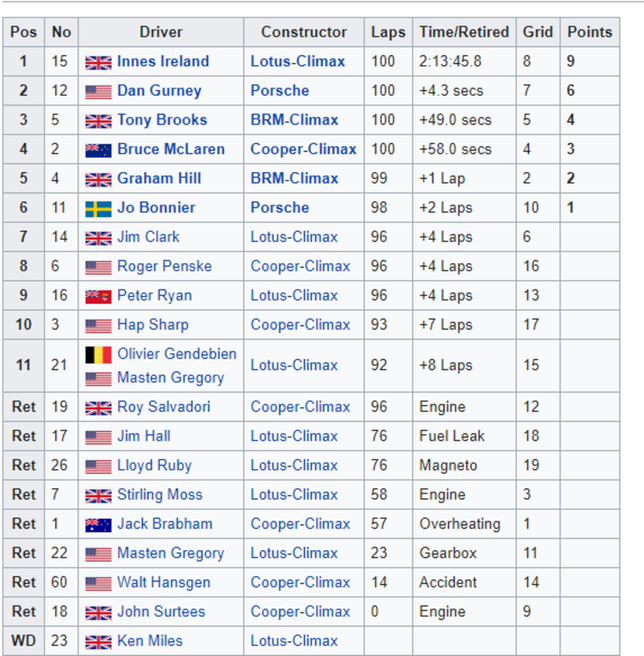Open the Roger Penske link

165,266
